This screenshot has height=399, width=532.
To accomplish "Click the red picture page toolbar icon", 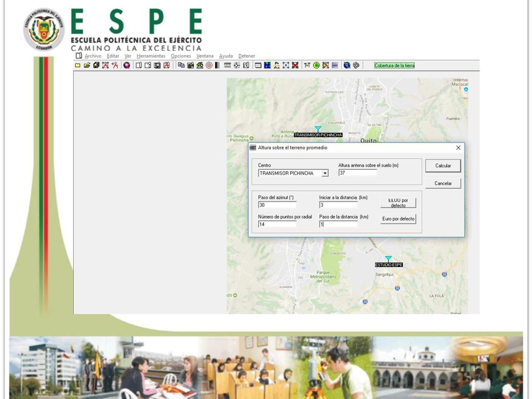I will [166, 65].
